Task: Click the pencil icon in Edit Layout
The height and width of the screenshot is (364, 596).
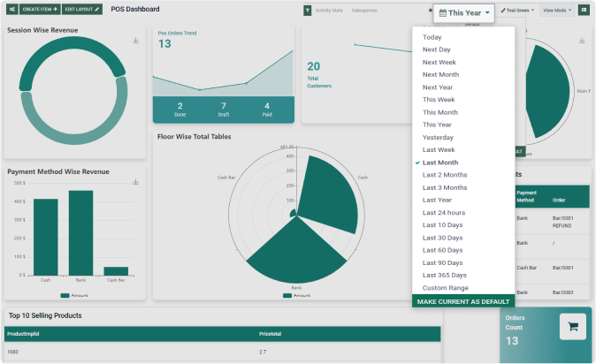Action: (97, 9)
